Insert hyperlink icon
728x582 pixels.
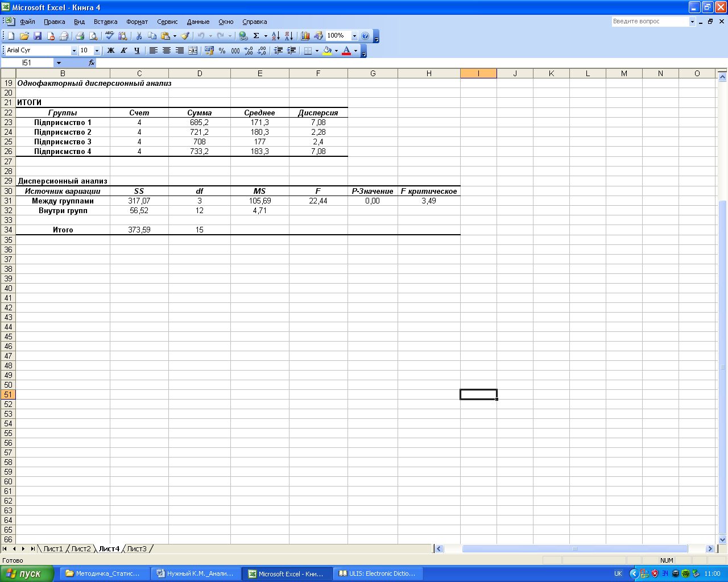tap(243, 36)
